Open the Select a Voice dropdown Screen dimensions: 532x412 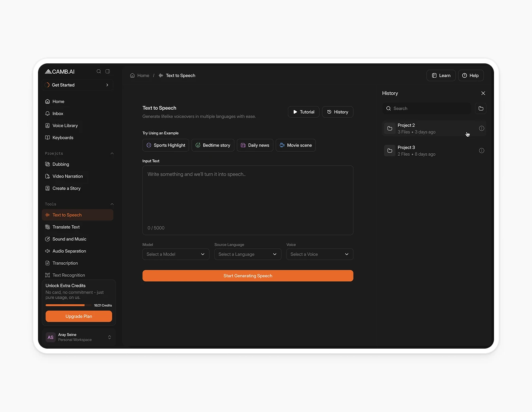319,254
